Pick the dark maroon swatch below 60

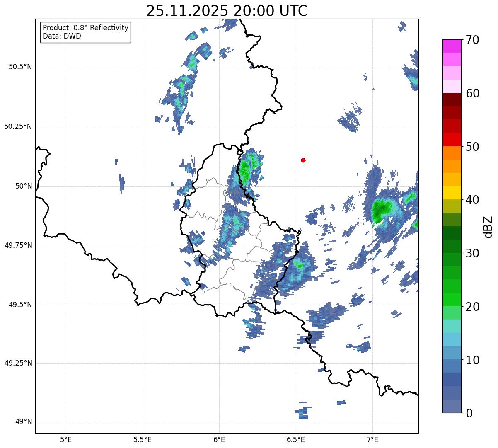pyautogui.click(x=452, y=99)
